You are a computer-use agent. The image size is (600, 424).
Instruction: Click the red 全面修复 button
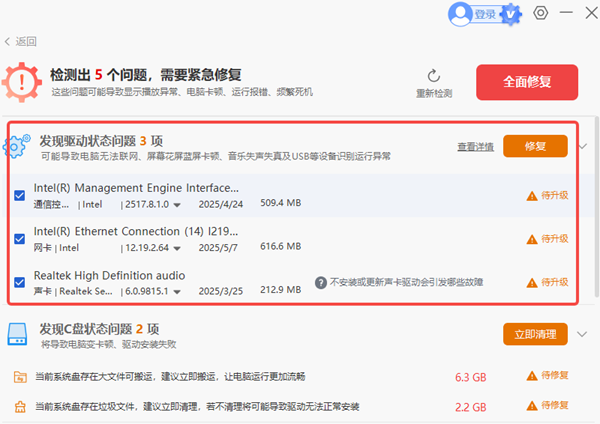(x=527, y=81)
